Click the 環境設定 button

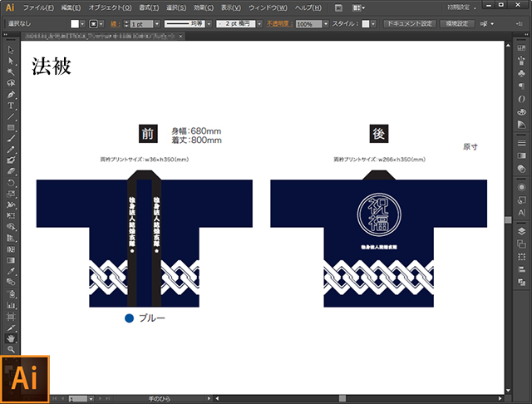pyautogui.click(x=459, y=25)
